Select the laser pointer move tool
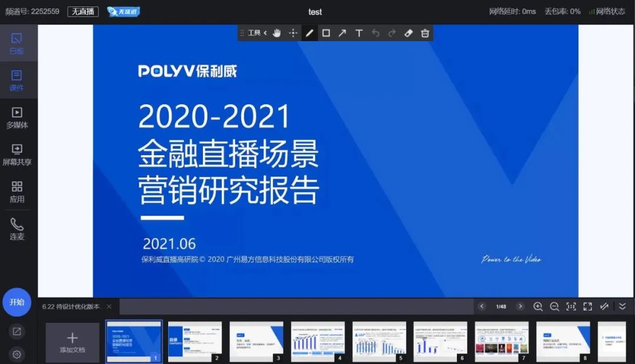 click(293, 33)
